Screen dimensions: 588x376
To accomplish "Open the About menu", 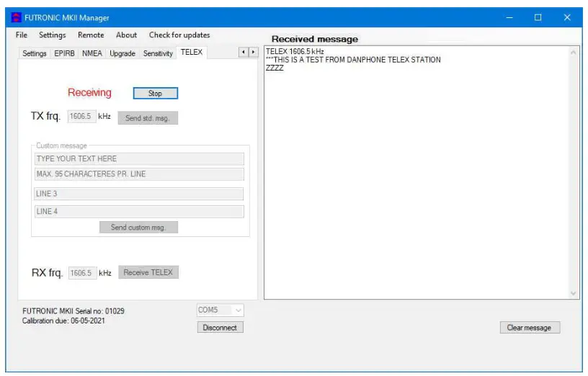I will [x=126, y=35].
